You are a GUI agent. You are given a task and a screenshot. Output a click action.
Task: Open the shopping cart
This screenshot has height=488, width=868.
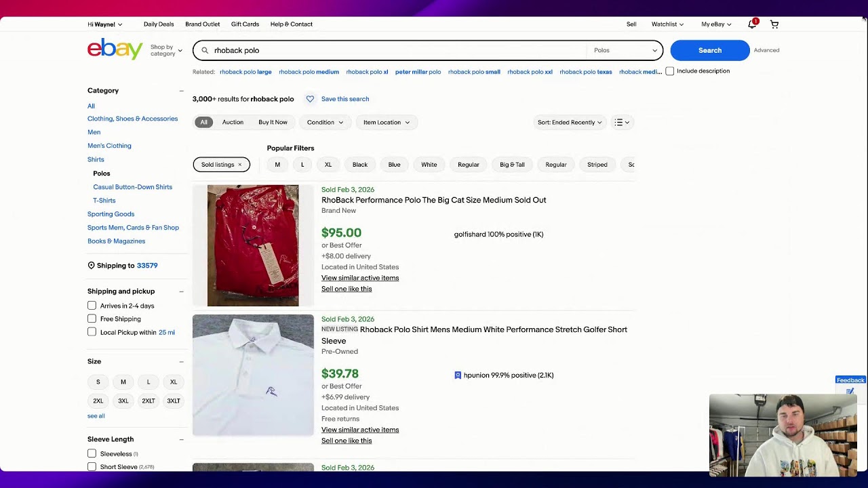(x=774, y=24)
